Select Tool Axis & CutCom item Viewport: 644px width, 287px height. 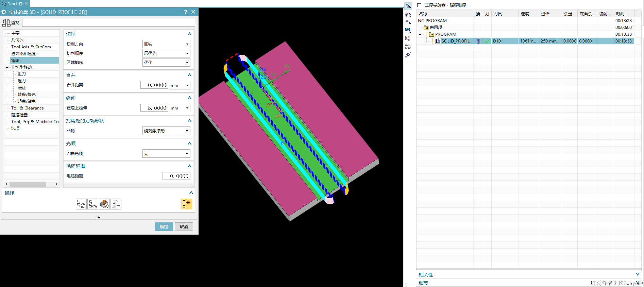point(31,47)
